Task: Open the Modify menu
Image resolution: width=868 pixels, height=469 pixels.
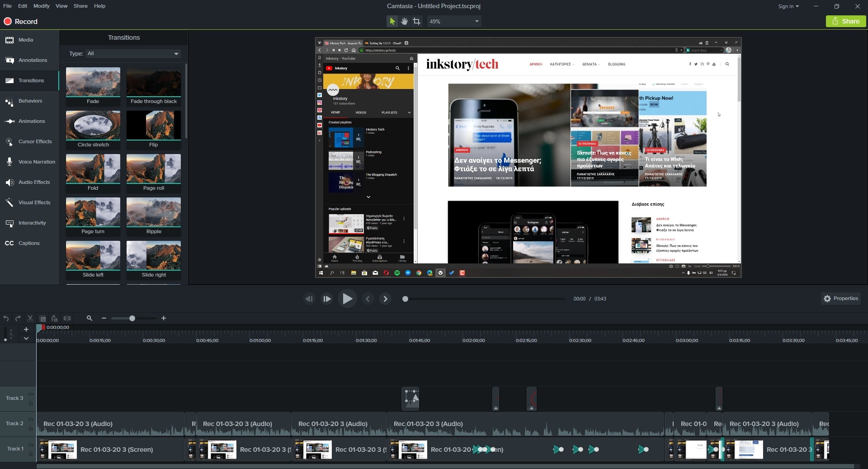Action: [x=41, y=6]
